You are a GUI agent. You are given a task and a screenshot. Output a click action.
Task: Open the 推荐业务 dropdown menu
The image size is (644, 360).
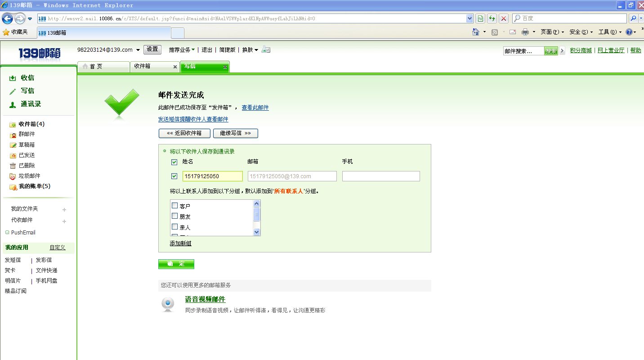click(182, 49)
